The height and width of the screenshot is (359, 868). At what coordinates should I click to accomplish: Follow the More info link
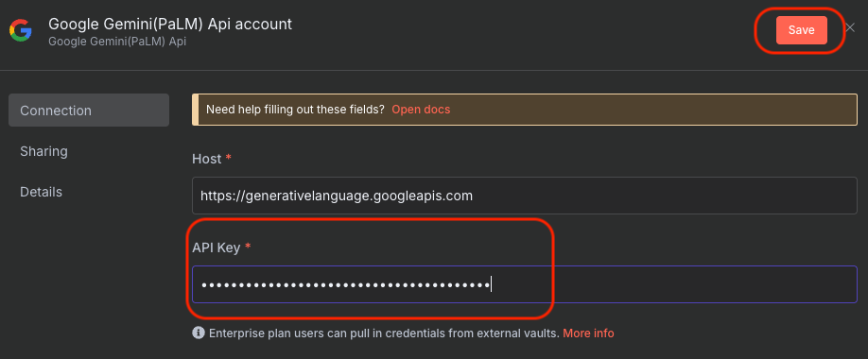(588, 333)
